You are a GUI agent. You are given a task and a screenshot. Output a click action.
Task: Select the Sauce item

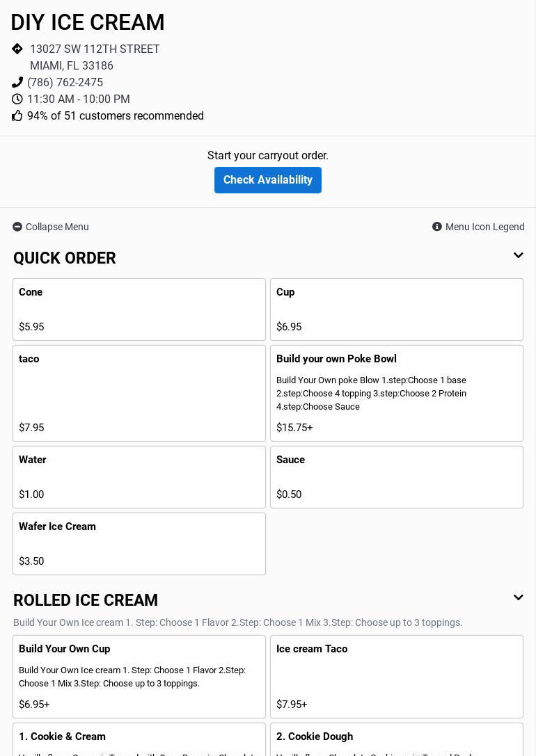(397, 477)
